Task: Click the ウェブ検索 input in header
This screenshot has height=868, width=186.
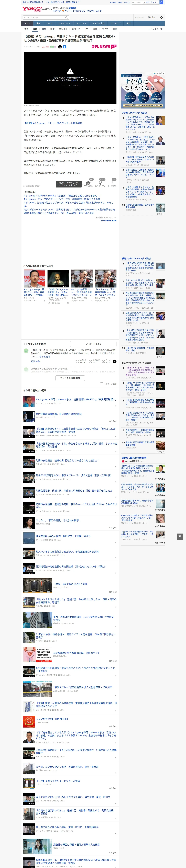Action: [137, 2]
